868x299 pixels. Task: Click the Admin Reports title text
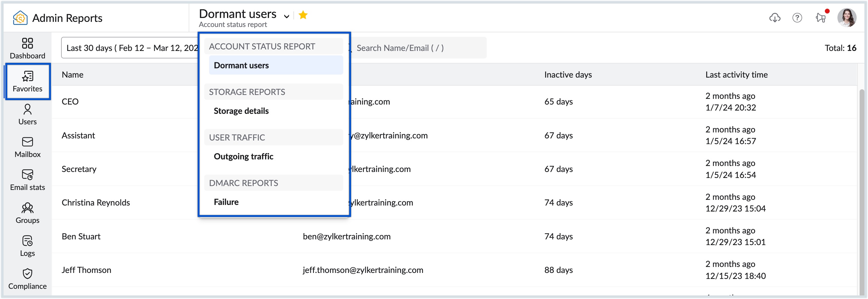coord(67,18)
